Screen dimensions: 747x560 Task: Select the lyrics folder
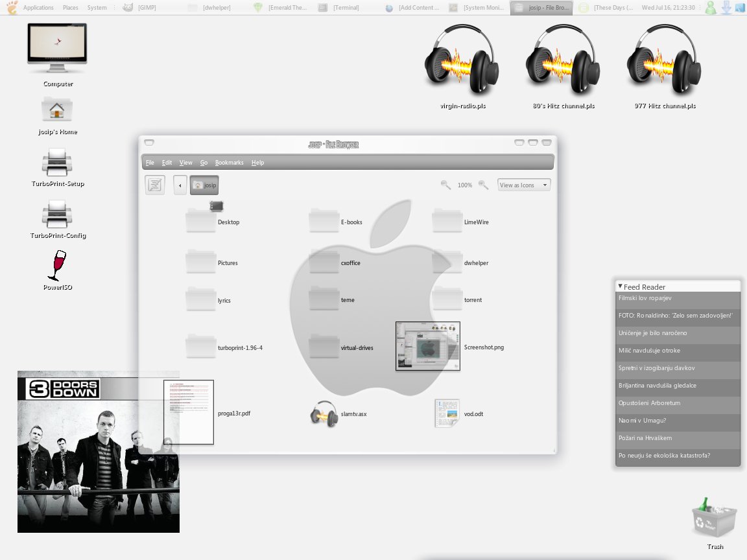200,299
